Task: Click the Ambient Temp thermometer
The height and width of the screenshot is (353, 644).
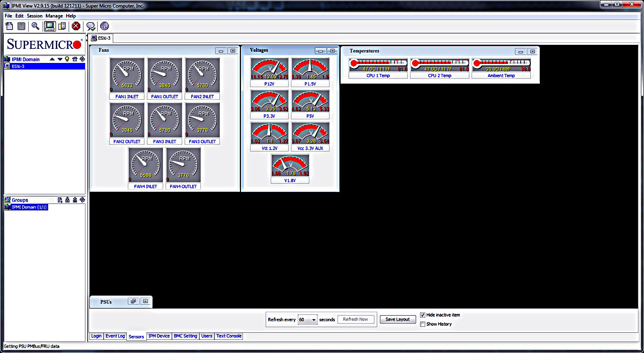Action: (501, 64)
